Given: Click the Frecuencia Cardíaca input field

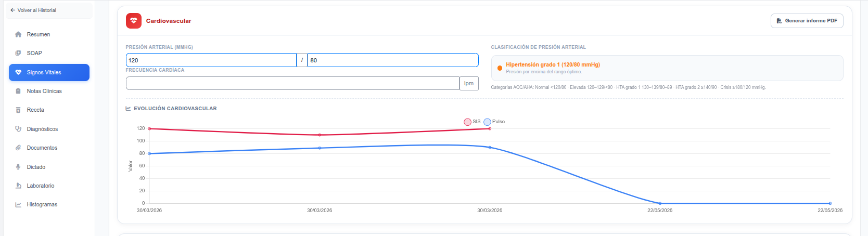Looking at the screenshot, I should pyautogui.click(x=292, y=83).
